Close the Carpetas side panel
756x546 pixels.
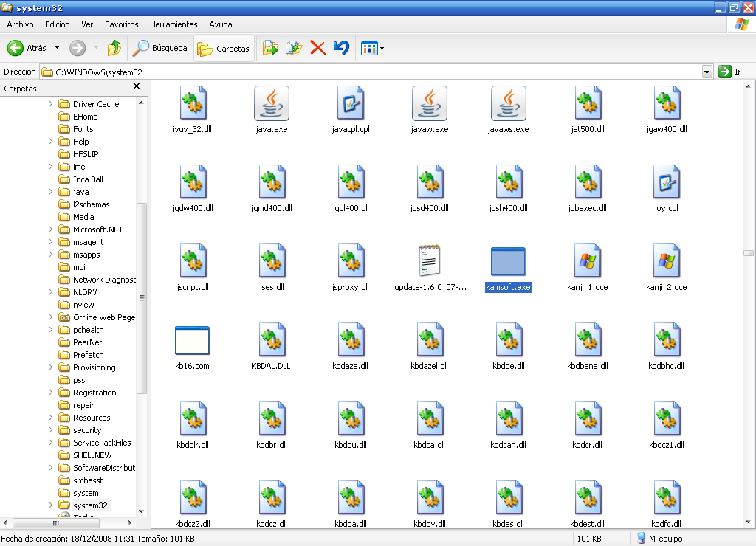(x=137, y=87)
